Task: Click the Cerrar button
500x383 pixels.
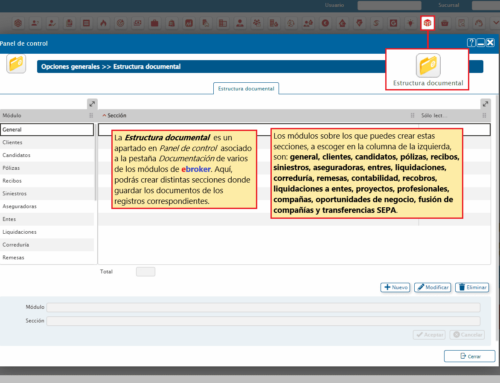Action: [x=470, y=356]
